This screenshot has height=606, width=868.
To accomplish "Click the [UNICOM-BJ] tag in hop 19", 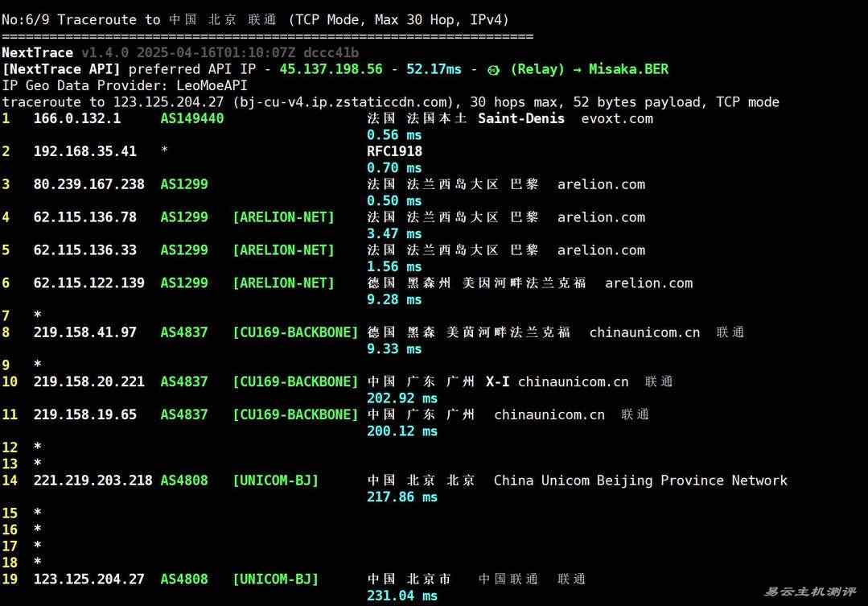I will pos(276,579).
